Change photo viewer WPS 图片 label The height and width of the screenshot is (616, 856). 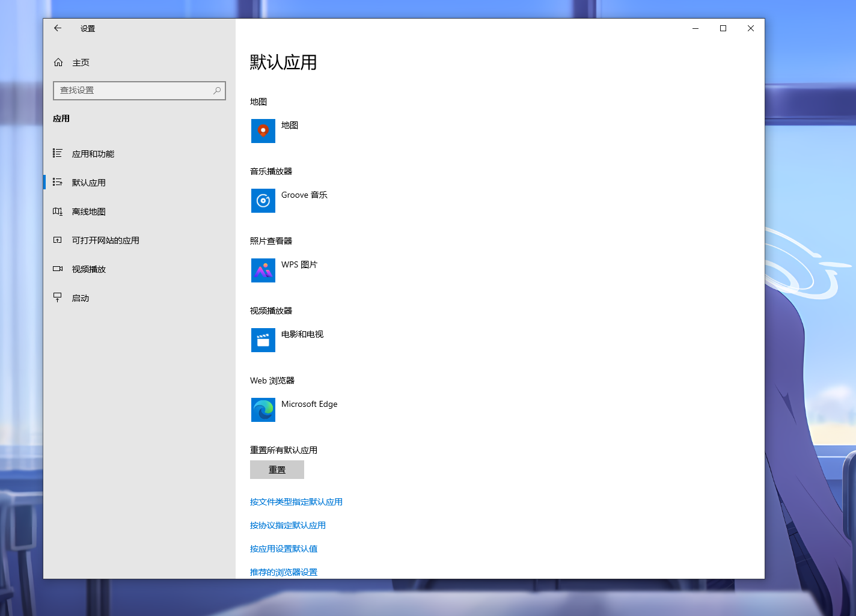point(299,264)
